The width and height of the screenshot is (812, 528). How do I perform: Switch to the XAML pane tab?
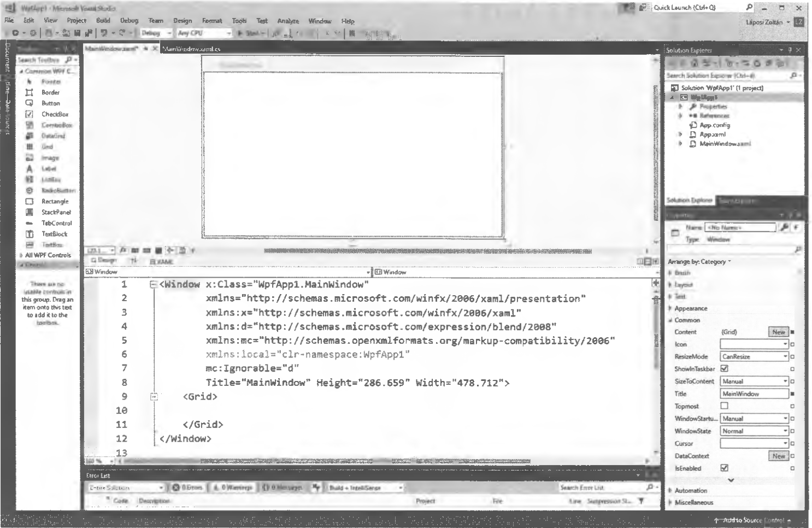coord(162,262)
